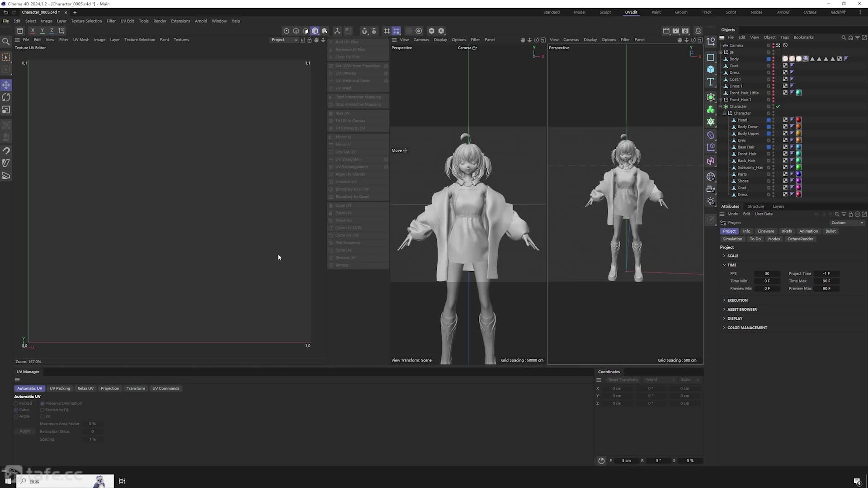This screenshot has width=868, height=488.
Task: Toggle Preserve Orientation checkbox
Action: click(x=42, y=404)
